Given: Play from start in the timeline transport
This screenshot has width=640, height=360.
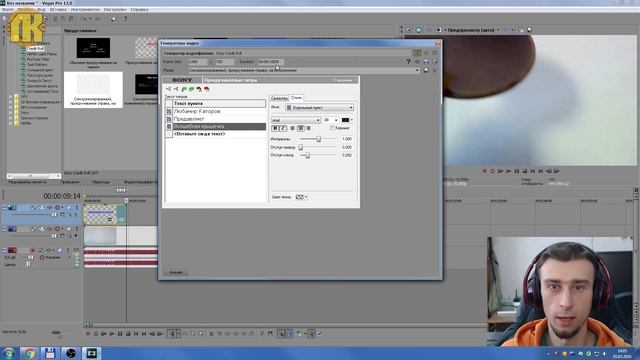Looking at the screenshot, I should pos(104,334).
